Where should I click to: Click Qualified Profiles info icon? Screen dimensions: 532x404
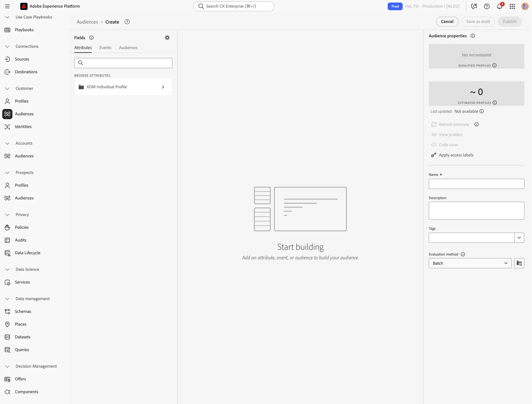coord(494,65)
